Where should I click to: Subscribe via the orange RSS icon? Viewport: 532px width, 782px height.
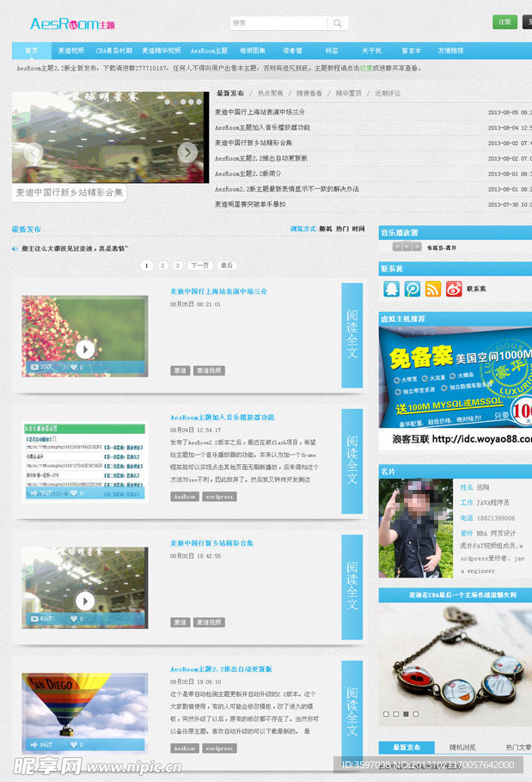[433, 289]
